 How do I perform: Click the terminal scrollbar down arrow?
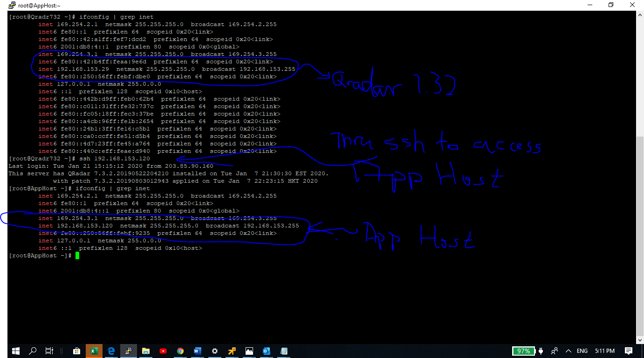pos(640,340)
